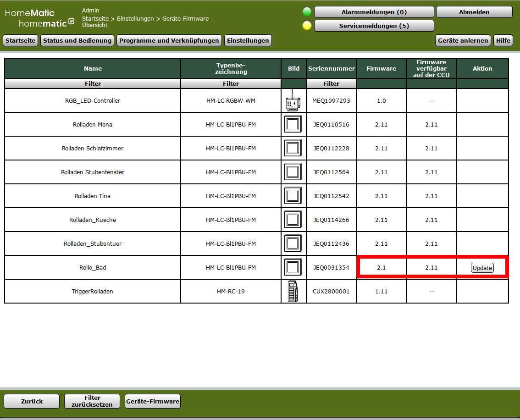This screenshot has width=520, height=420.
Task: Open the Seriennummer column filter
Action: coord(331,83)
